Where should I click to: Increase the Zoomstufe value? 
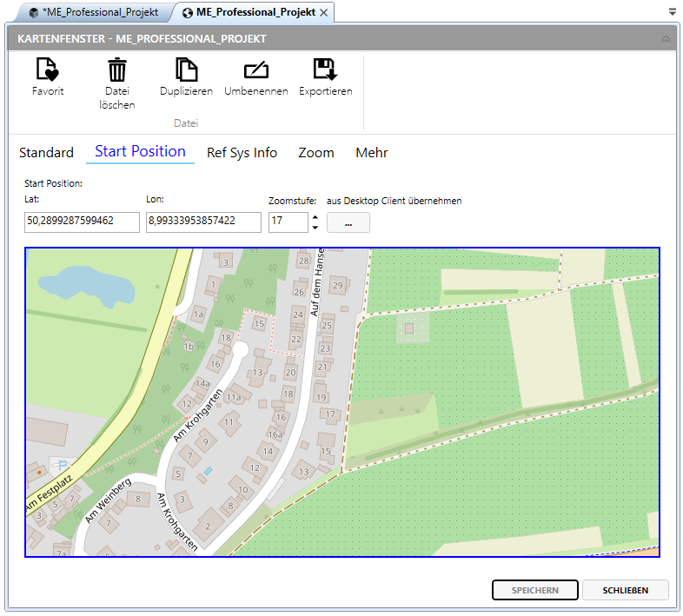[x=315, y=217]
